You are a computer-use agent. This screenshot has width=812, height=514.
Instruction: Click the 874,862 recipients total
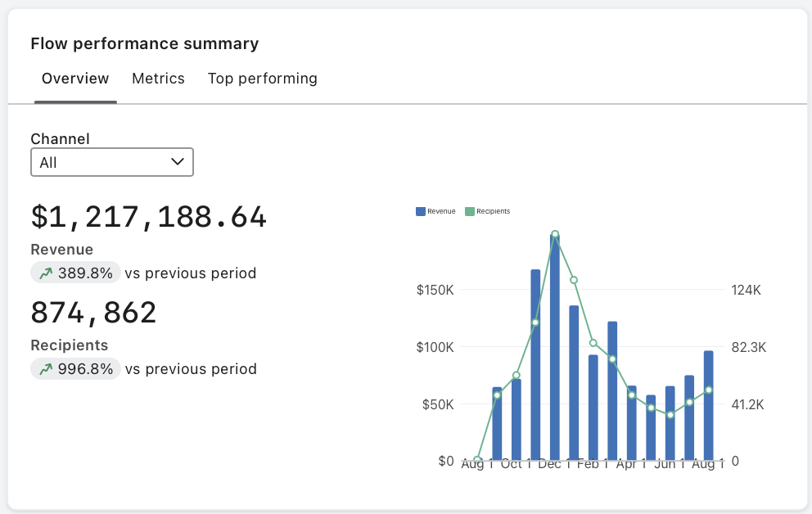93,313
